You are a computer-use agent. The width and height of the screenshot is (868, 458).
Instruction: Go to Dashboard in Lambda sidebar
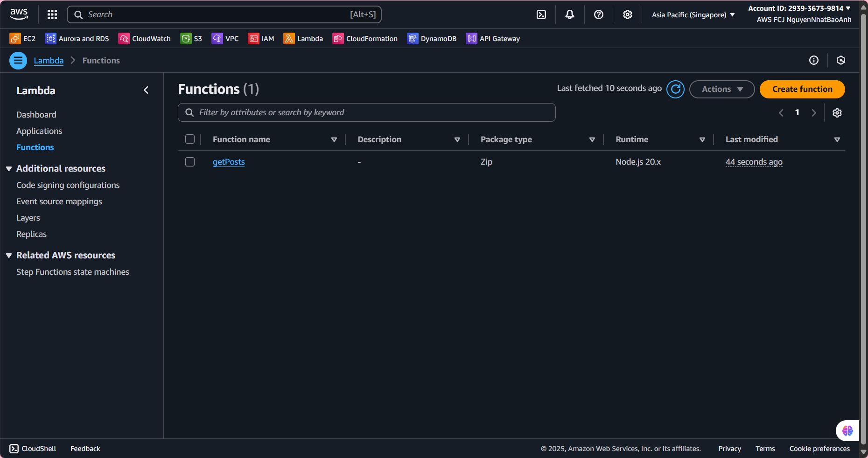point(36,115)
